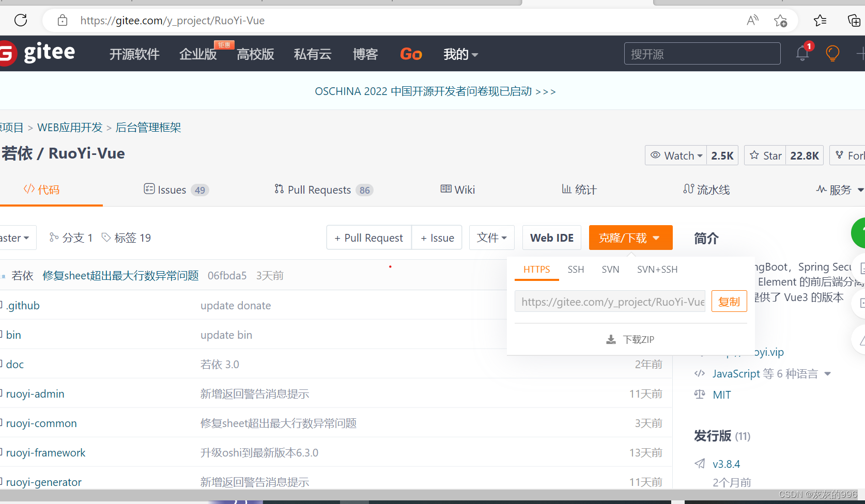Open the Wiki tab
This screenshot has height=504, width=865.
click(x=458, y=190)
